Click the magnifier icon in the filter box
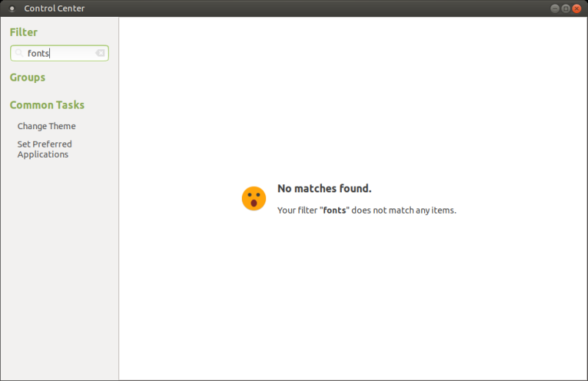 pos(19,53)
